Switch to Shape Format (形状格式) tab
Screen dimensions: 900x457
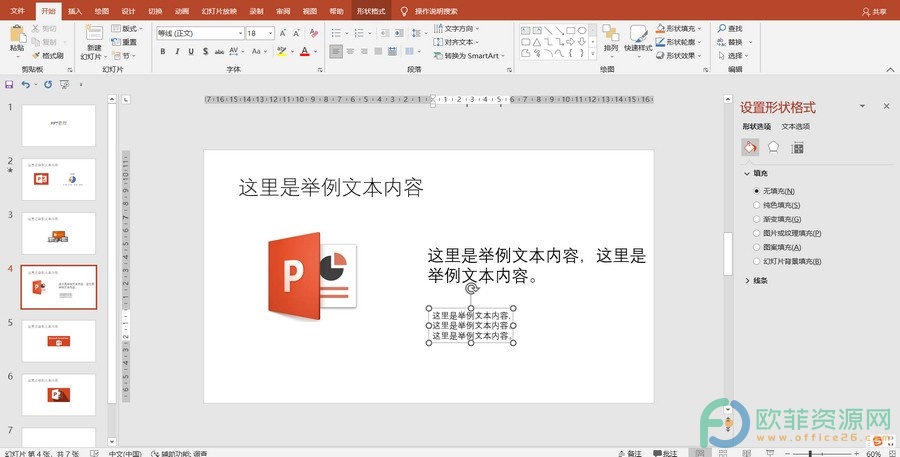click(371, 11)
